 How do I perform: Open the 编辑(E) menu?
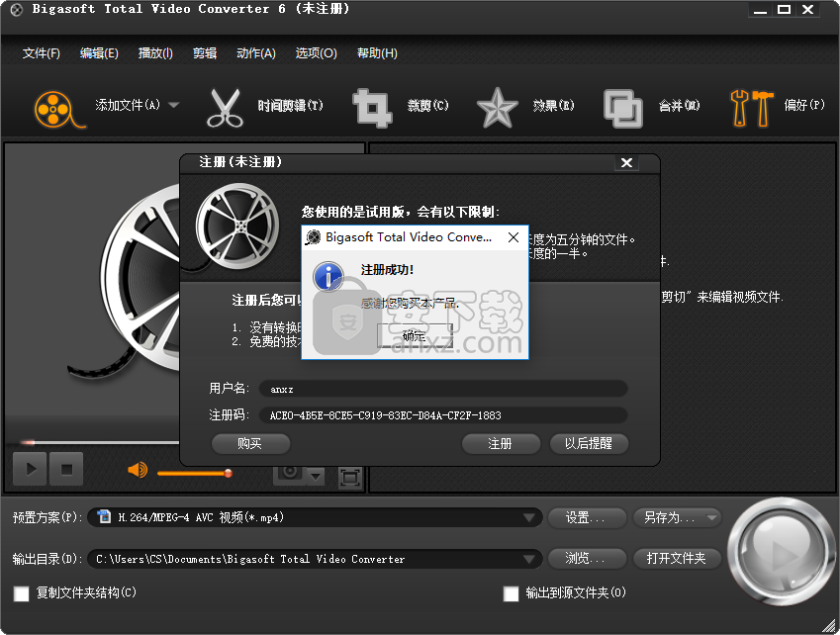[x=99, y=53]
